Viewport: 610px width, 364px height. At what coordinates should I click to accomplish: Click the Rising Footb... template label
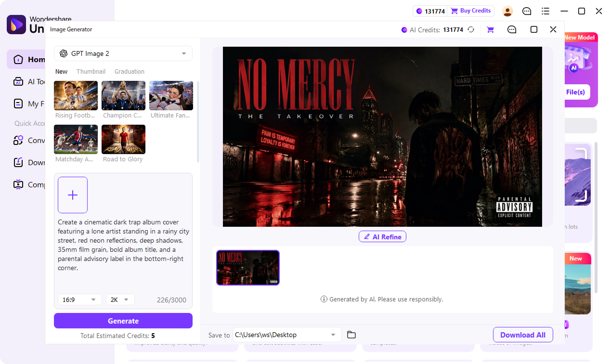pyautogui.click(x=75, y=116)
